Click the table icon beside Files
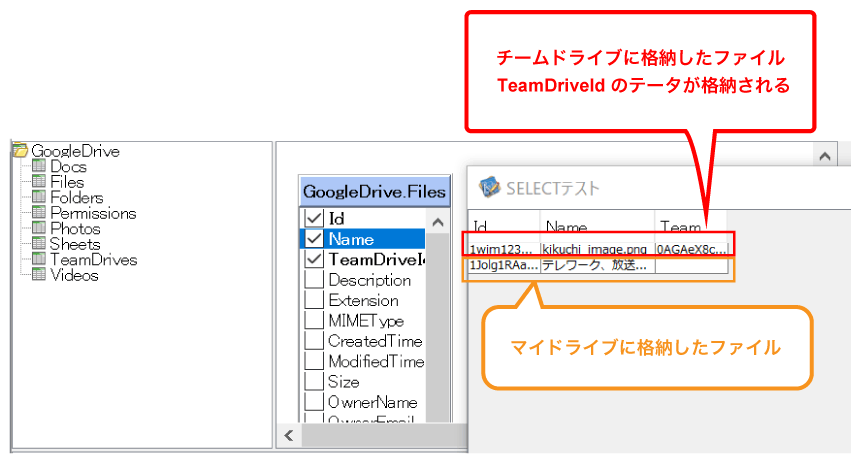The width and height of the screenshot is (851, 459). pyautogui.click(x=39, y=181)
